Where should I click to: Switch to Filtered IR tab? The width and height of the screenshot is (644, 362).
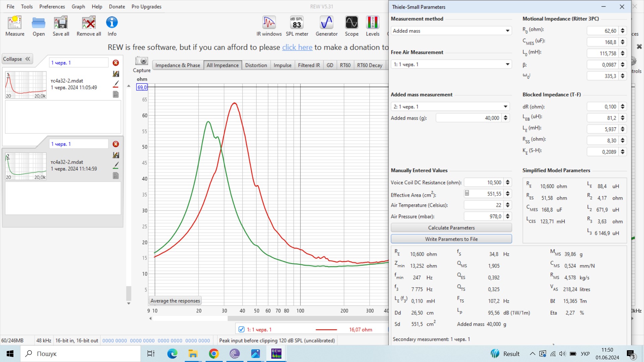pyautogui.click(x=309, y=65)
